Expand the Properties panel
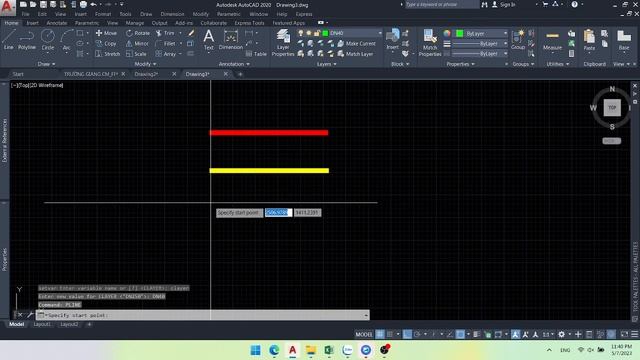This screenshot has height=360, width=640. coord(460,64)
